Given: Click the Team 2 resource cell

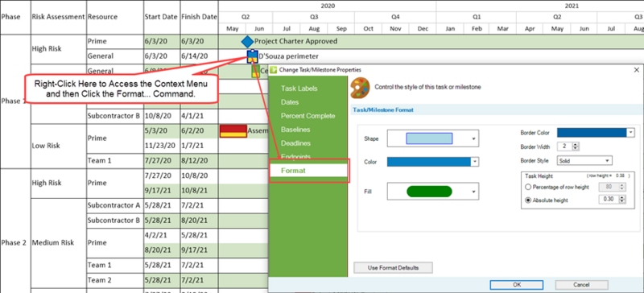Looking at the screenshot, I should 99,280.
